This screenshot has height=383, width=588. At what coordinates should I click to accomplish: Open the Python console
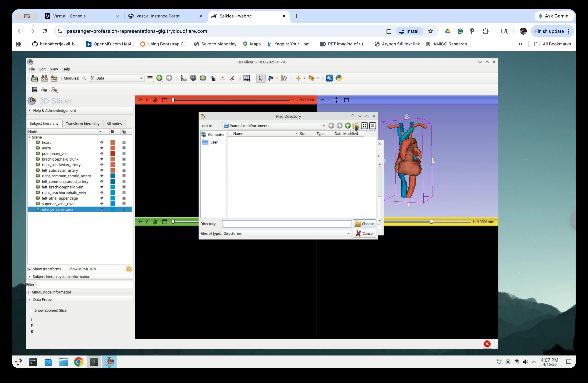point(339,78)
